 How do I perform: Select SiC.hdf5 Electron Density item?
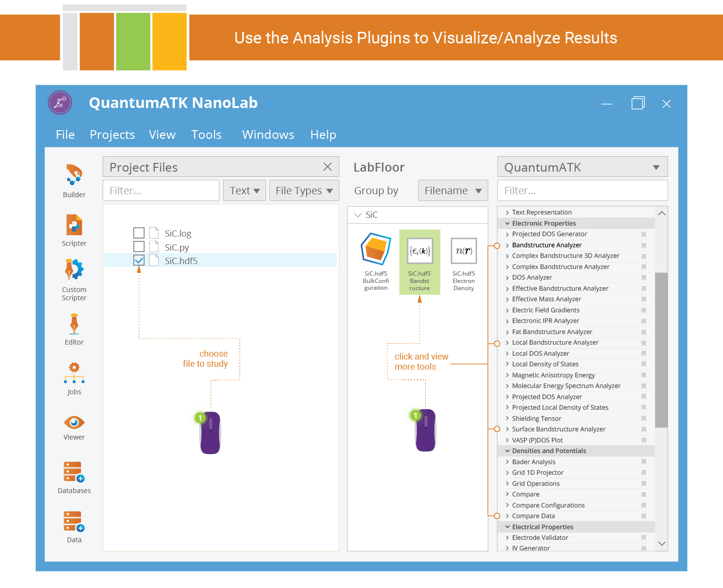pos(464,264)
